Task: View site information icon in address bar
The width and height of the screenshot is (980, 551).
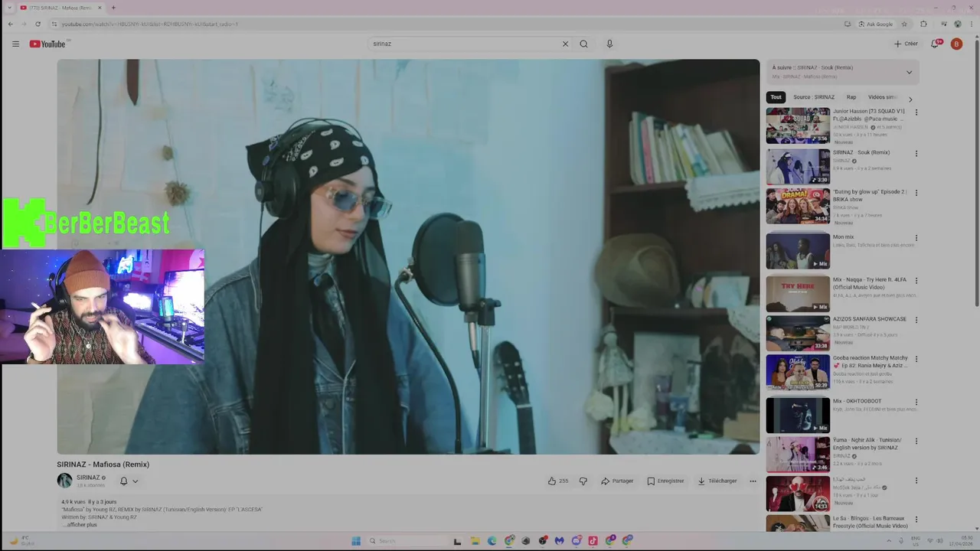Action: pos(54,24)
